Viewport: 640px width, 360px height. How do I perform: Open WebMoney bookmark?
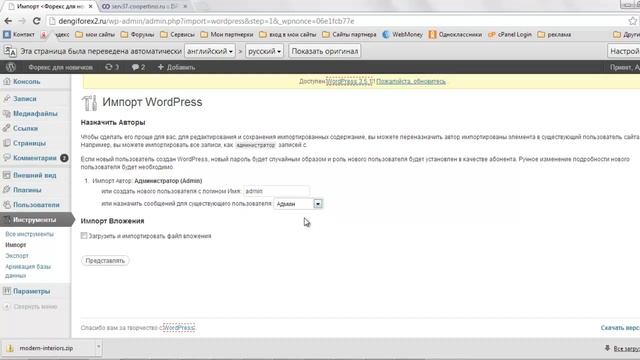click(402, 35)
